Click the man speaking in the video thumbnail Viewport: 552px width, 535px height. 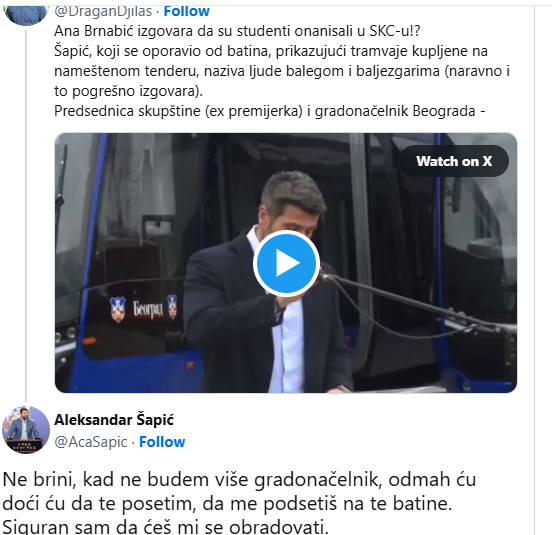coord(268,282)
